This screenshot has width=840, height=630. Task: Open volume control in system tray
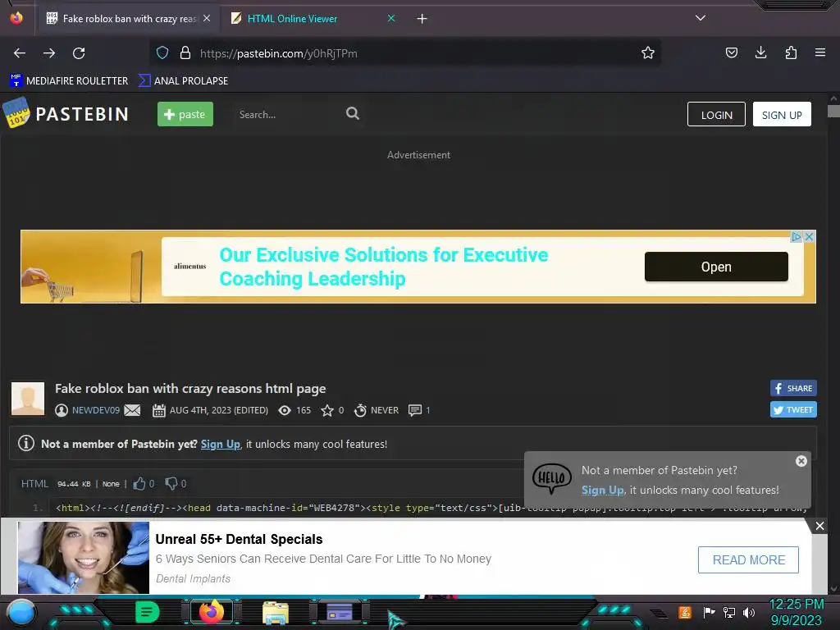pyautogui.click(x=749, y=612)
